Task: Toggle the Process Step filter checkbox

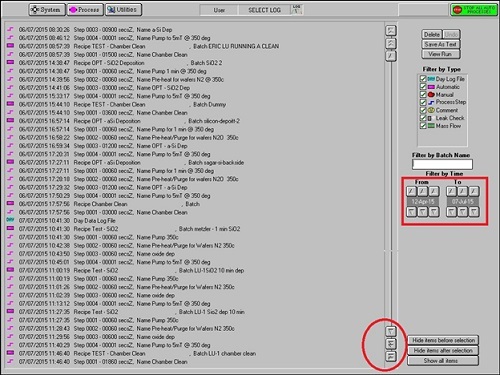Action: coord(423,102)
